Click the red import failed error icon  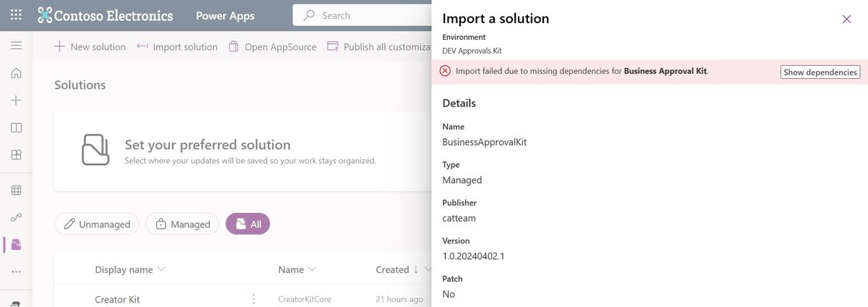[445, 71]
